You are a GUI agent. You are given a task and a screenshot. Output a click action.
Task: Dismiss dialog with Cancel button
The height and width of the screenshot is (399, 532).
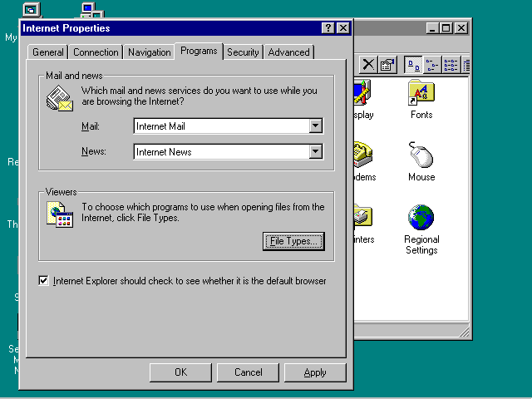click(x=248, y=372)
